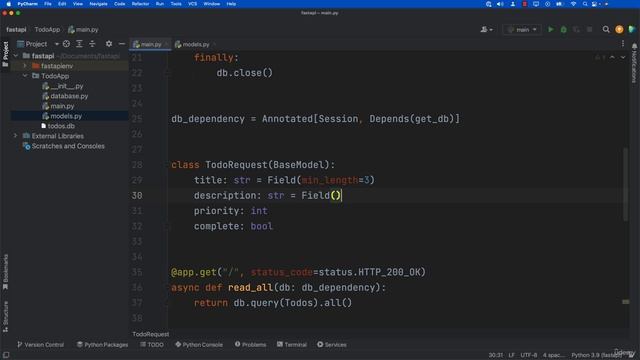Debug the main configuration
The height and width of the screenshot is (360, 640).
coord(564,29)
